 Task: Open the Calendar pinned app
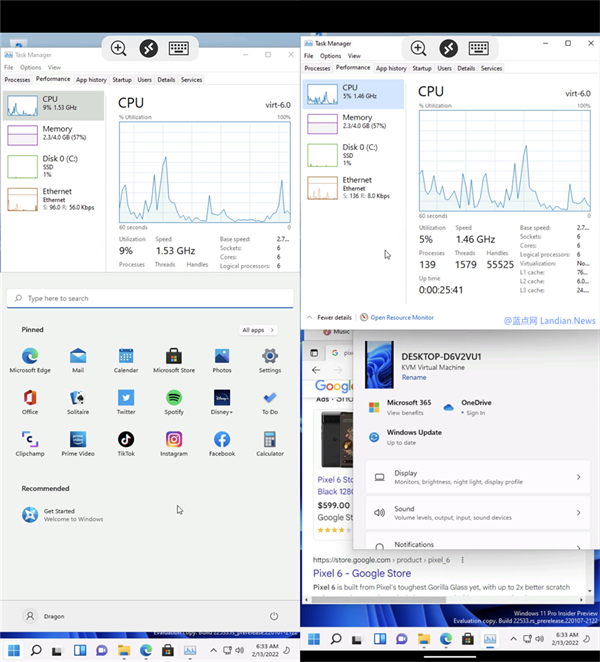[x=126, y=361]
